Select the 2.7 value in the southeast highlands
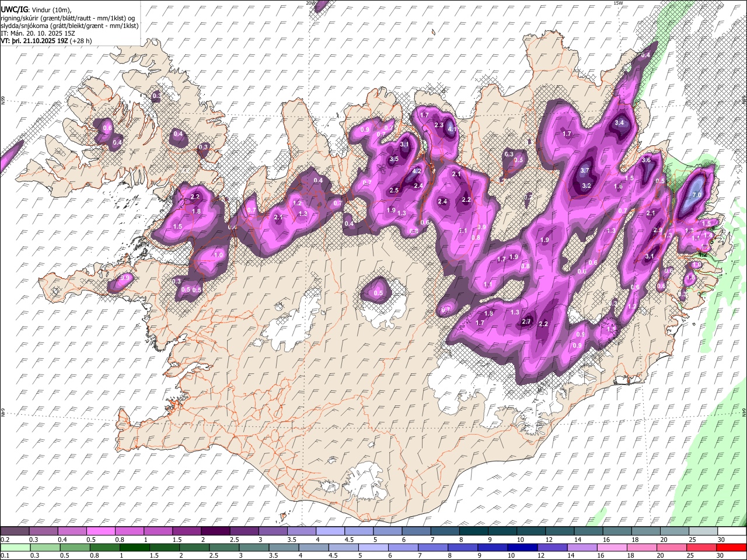 point(526,322)
